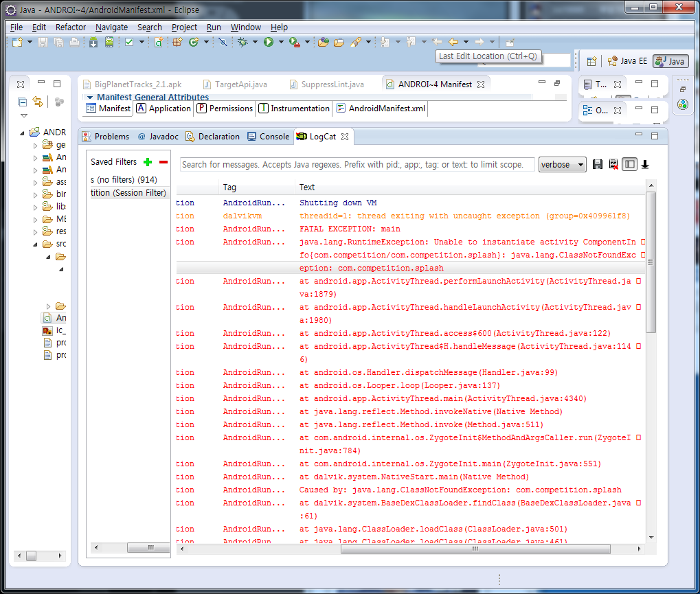Click the LogCat vertical scrollbar thumb
The height and width of the screenshot is (594, 700).
(651, 262)
